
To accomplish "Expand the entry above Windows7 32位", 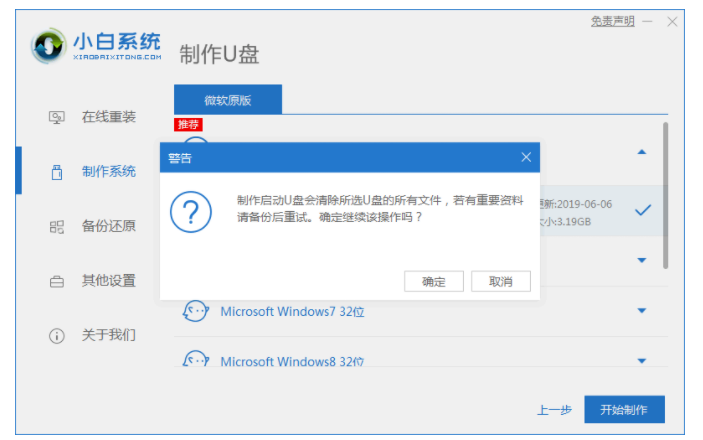I will 642,260.
